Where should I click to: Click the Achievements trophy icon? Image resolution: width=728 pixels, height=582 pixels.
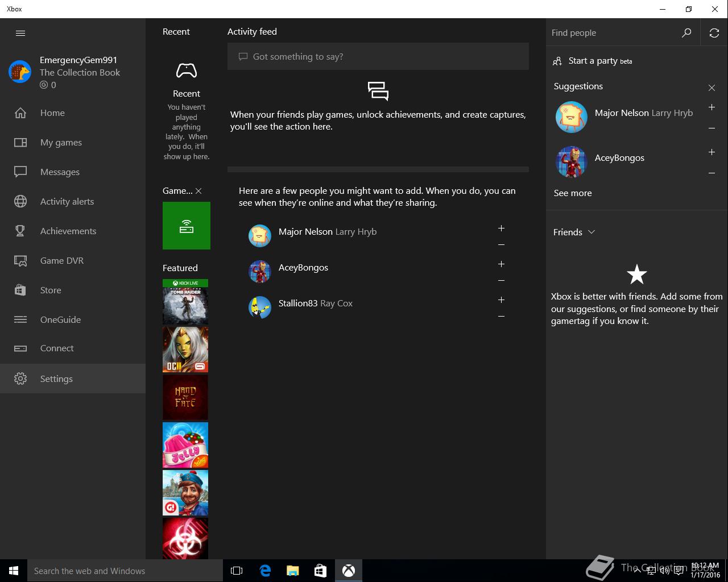tap(20, 231)
